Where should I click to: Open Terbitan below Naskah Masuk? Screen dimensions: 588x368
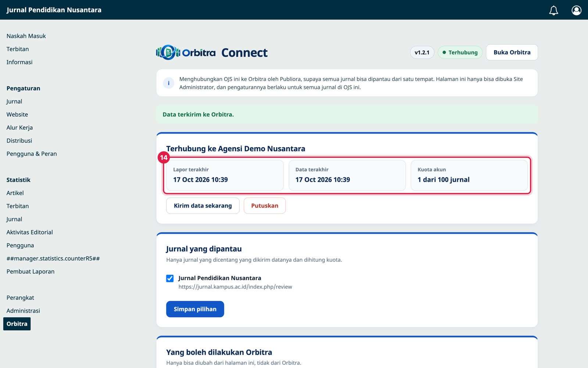(x=18, y=49)
